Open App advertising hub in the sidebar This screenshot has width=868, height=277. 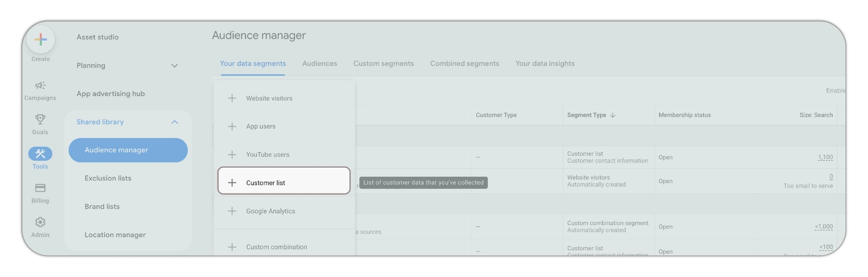pos(111,94)
